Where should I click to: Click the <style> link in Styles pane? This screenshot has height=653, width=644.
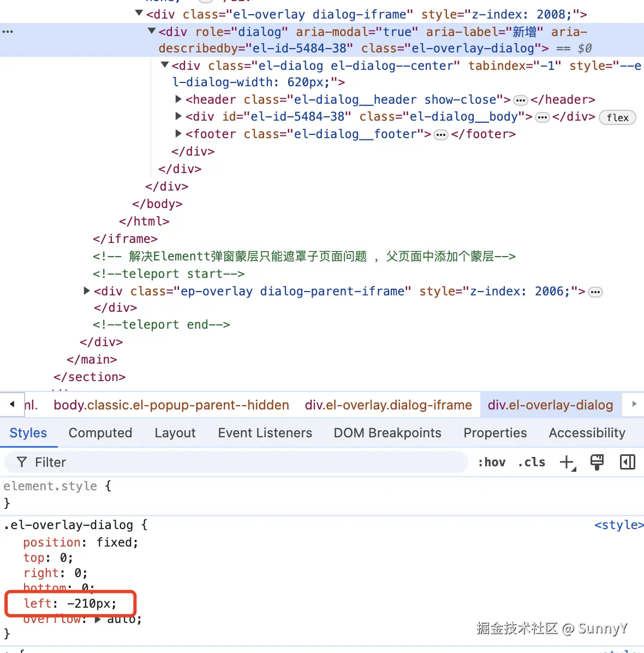click(x=618, y=525)
